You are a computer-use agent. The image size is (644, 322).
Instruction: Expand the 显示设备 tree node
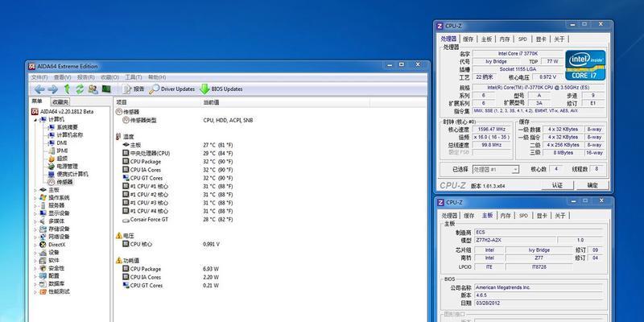coord(35,213)
